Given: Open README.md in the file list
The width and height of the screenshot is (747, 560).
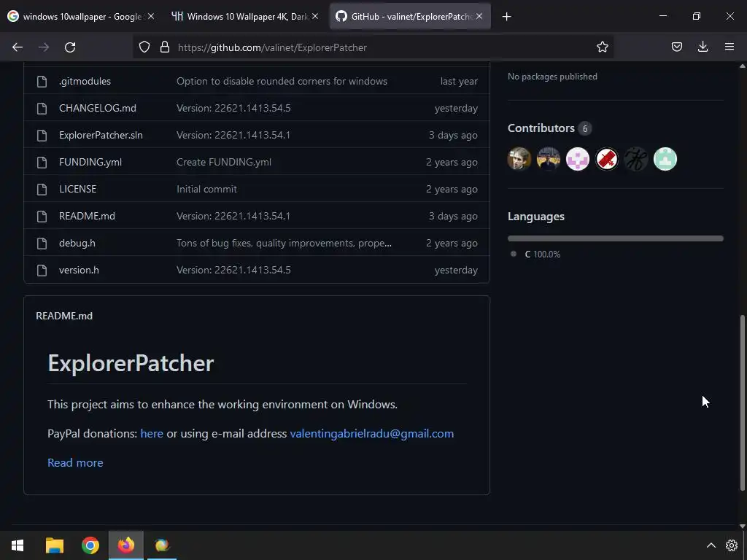Looking at the screenshot, I should [x=88, y=216].
